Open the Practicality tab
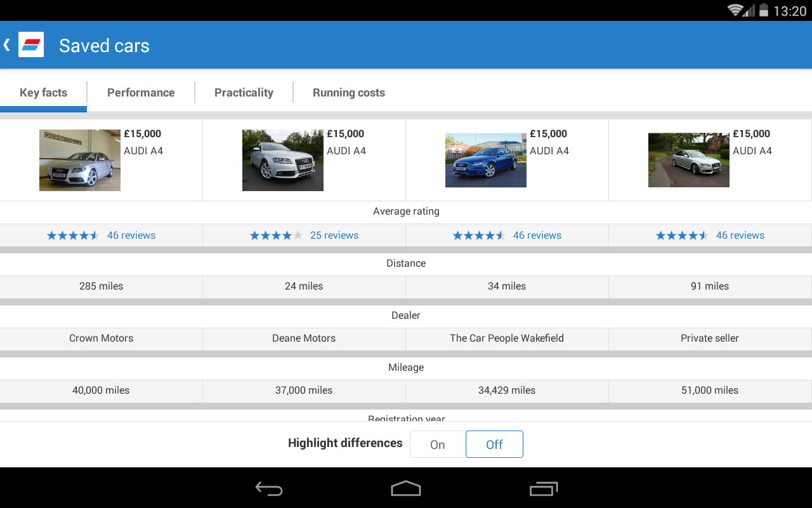Viewport: 812px width, 508px height. tap(244, 92)
